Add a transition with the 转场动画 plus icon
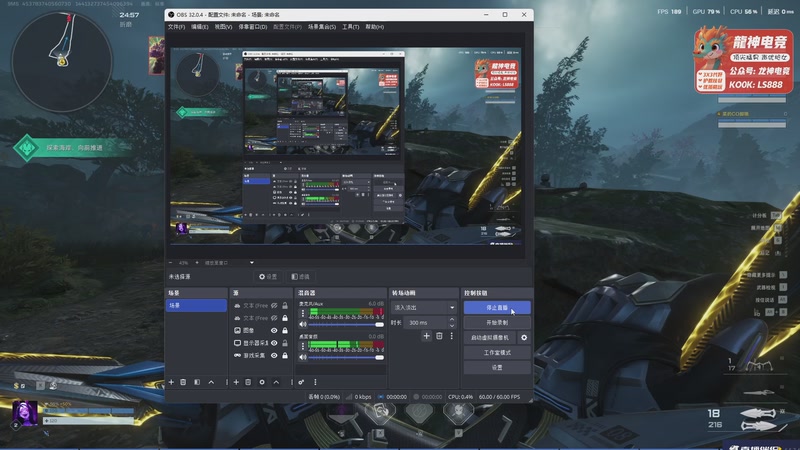The height and width of the screenshot is (450, 800). pyautogui.click(x=427, y=336)
